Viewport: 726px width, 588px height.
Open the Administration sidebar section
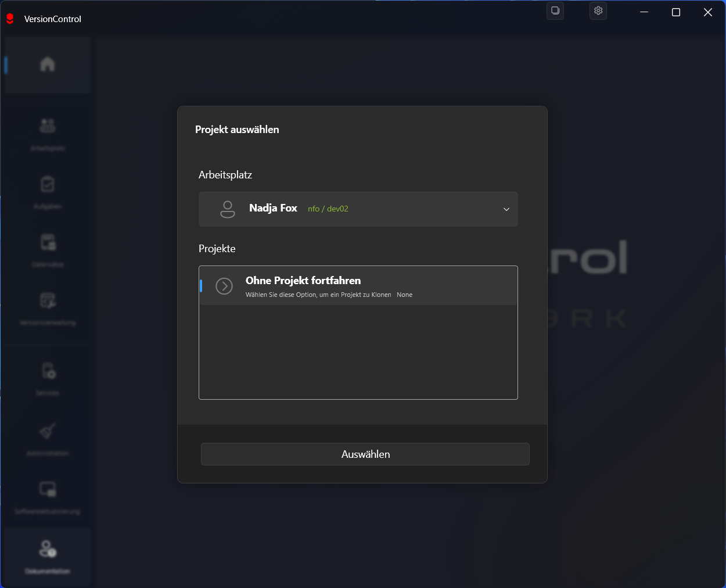click(48, 437)
